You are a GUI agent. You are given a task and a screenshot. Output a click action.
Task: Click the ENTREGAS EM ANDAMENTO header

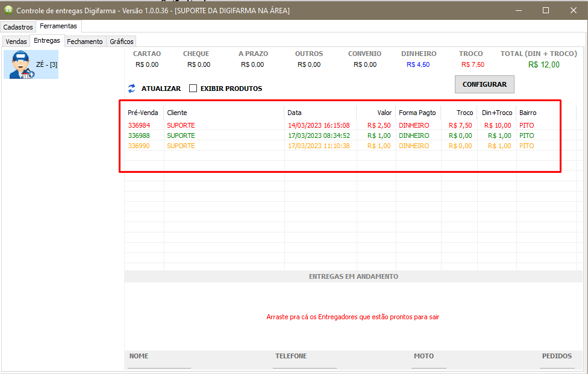tap(353, 276)
